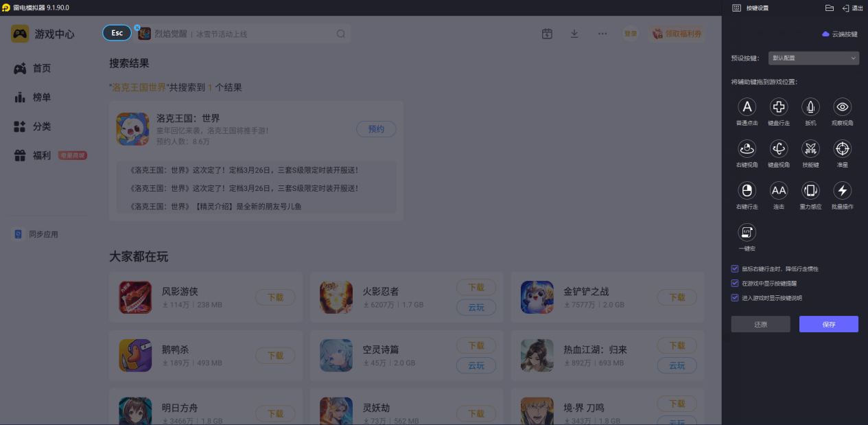Open the calendar schedule menu
Viewport: 868px width, 425px height.
547,33
